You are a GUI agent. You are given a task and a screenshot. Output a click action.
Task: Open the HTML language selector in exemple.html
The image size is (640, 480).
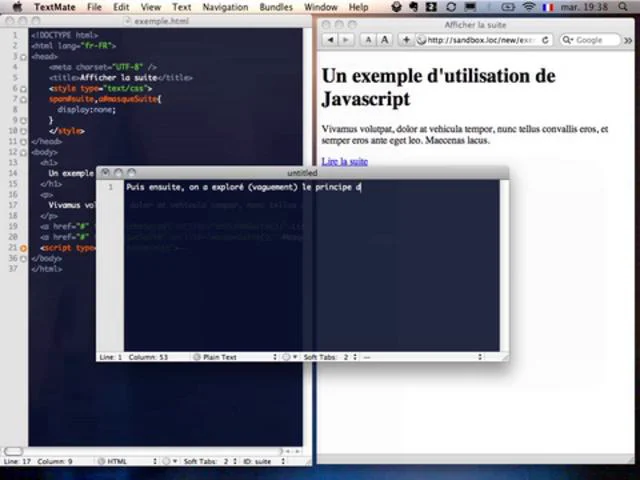click(128, 462)
